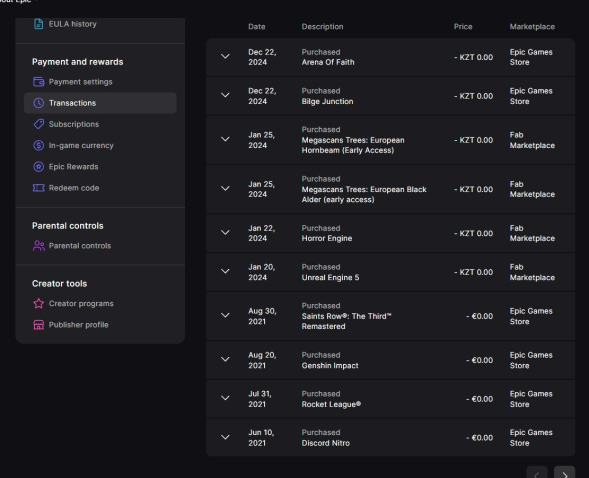Click the Parental controls people icon
The image size is (589, 478).
click(x=38, y=246)
